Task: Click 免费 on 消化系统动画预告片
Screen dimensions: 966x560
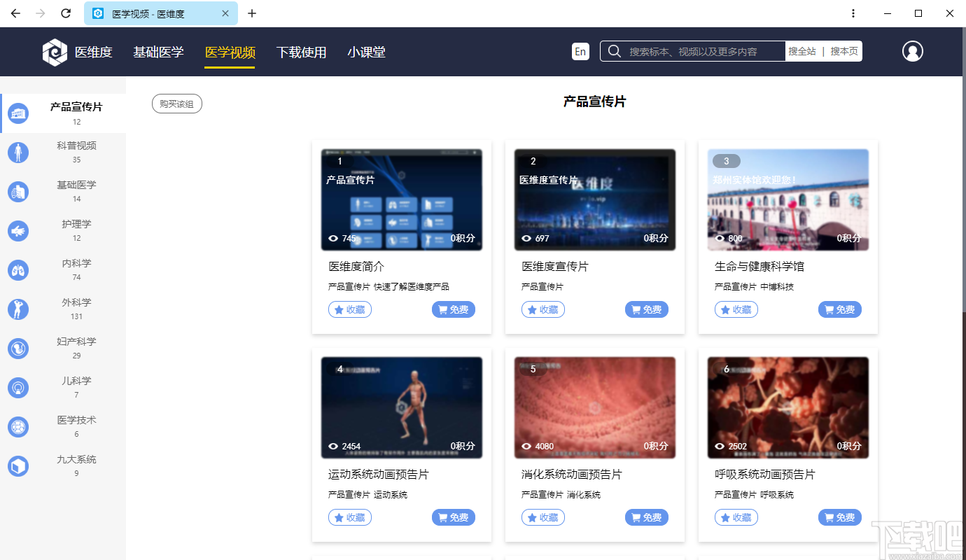Action: (x=646, y=517)
